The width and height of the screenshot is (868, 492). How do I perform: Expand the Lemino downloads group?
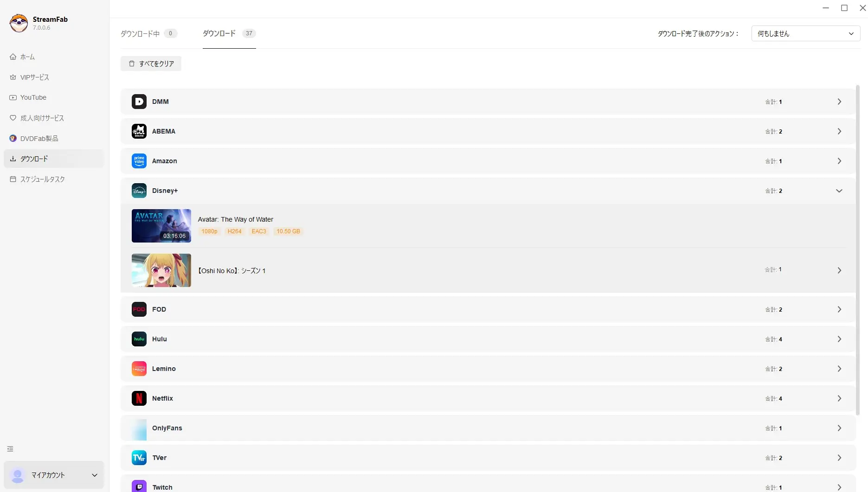point(839,369)
